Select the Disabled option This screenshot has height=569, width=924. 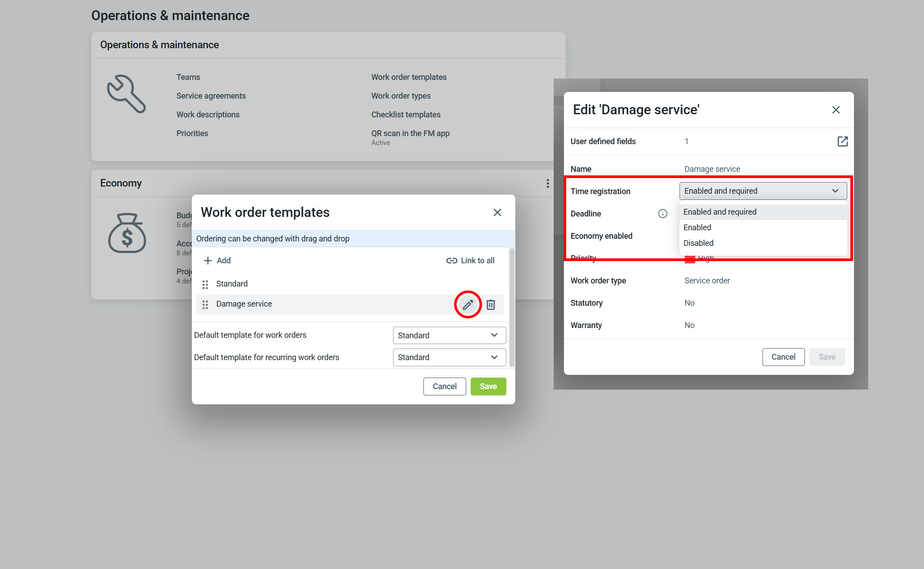[x=698, y=243]
